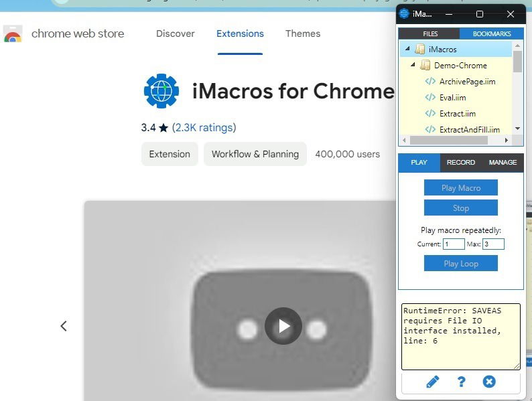Open the 2.3K ratings link
The height and width of the screenshot is (401, 532).
point(204,127)
